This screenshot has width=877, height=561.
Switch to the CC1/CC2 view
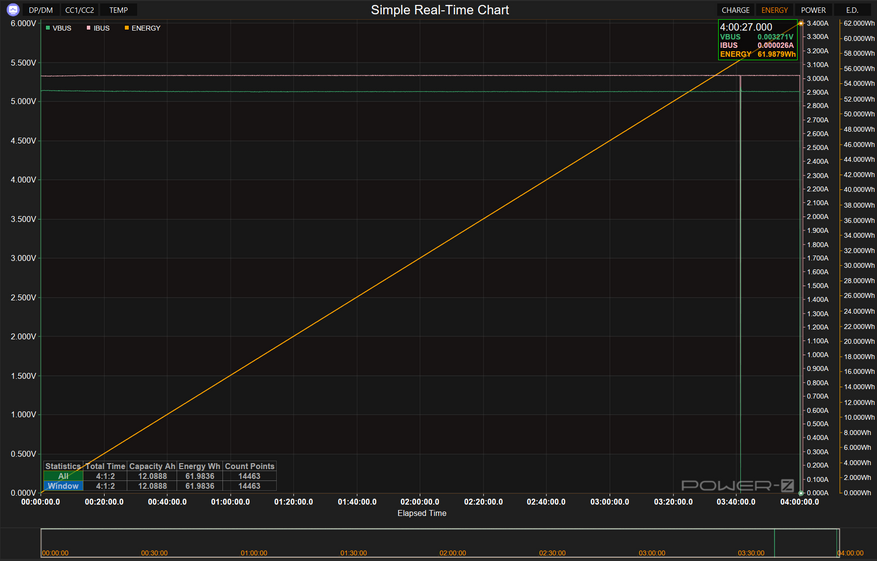point(80,10)
